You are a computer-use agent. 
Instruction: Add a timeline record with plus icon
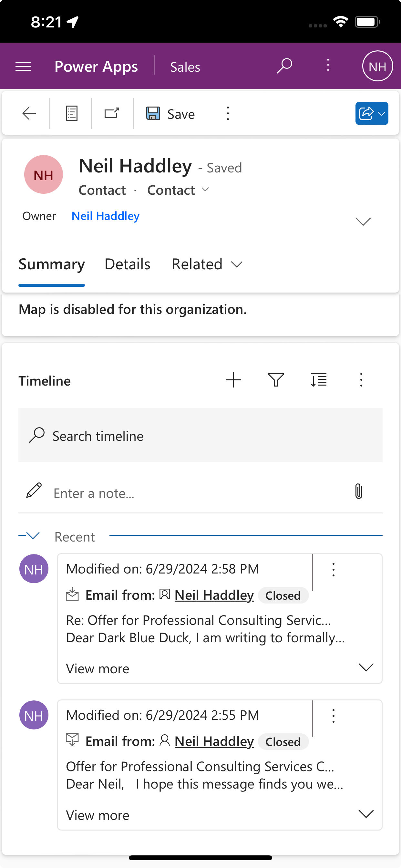[x=233, y=380]
